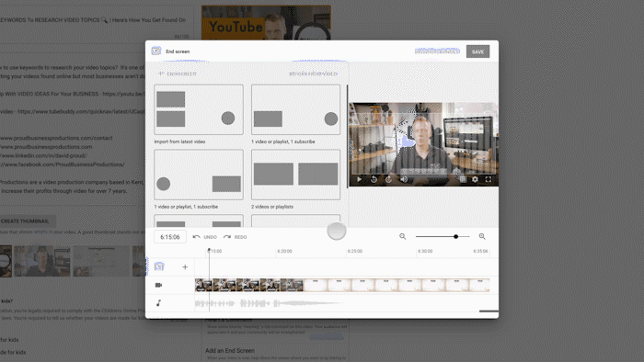Image resolution: width=644 pixels, height=362 pixels.
Task: Click the discard changes link beside SAVE
Action: point(437,51)
